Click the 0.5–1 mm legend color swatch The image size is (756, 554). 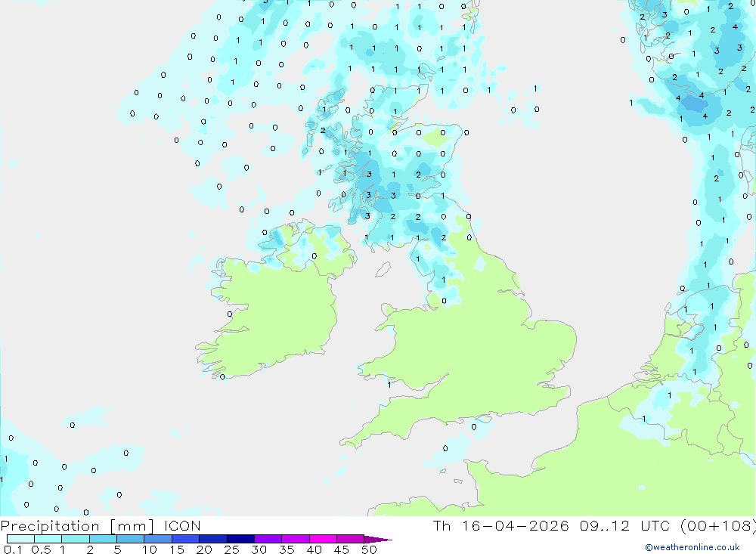point(48,539)
